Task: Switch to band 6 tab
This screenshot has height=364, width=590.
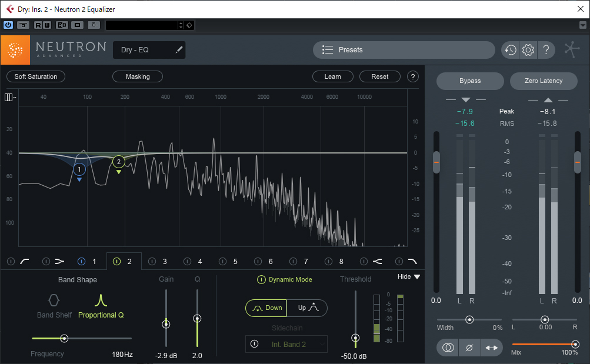Action: [x=271, y=261]
